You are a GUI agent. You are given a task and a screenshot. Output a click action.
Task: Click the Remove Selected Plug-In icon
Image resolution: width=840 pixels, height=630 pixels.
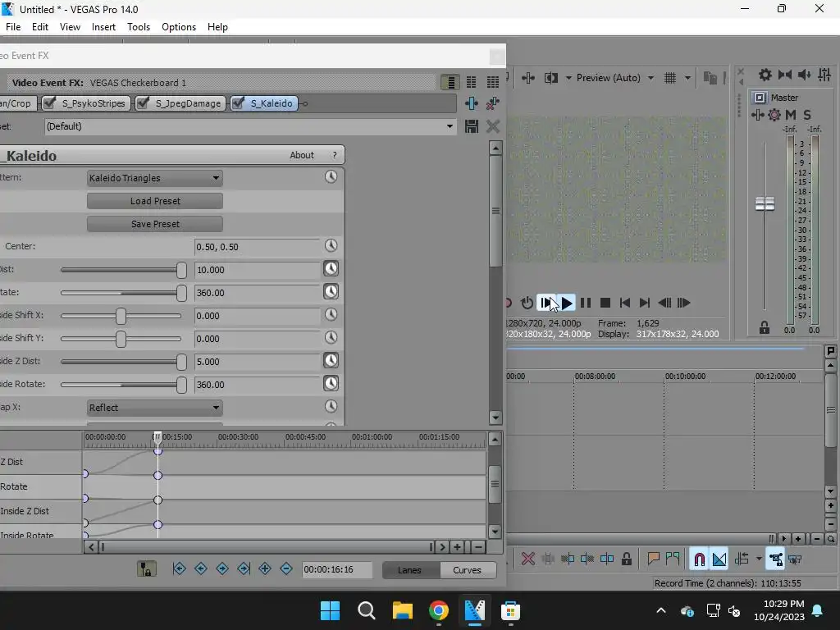coord(492,103)
